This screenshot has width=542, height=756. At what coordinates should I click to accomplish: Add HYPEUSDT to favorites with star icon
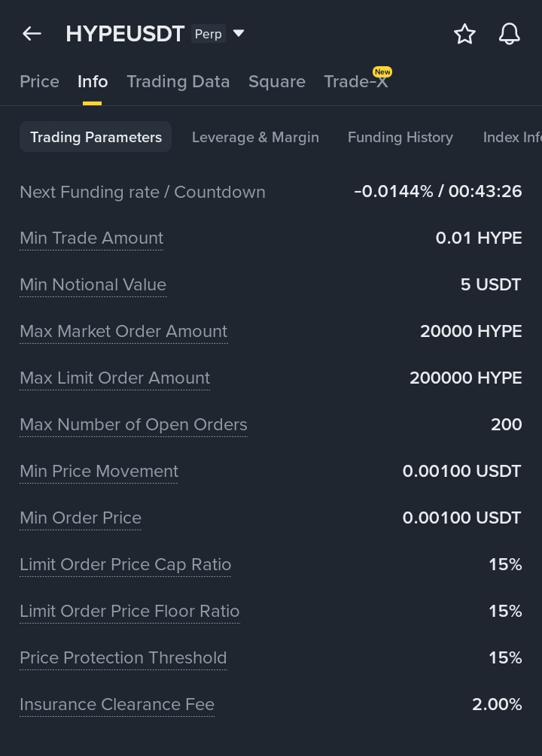[464, 34]
